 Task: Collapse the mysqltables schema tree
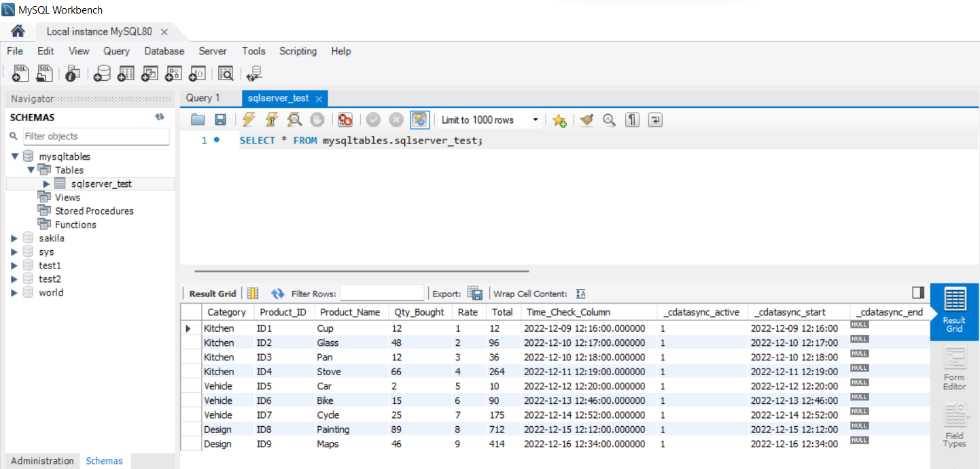pos(14,156)
